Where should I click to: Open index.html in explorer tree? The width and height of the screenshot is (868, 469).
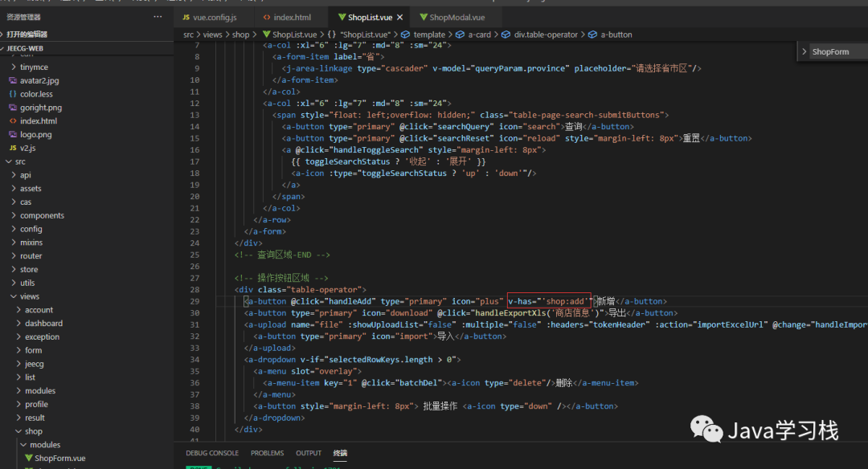pos(39,120)
